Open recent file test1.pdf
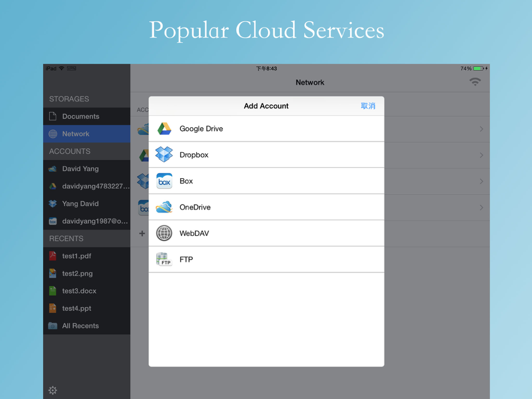 tap(87, 256)
